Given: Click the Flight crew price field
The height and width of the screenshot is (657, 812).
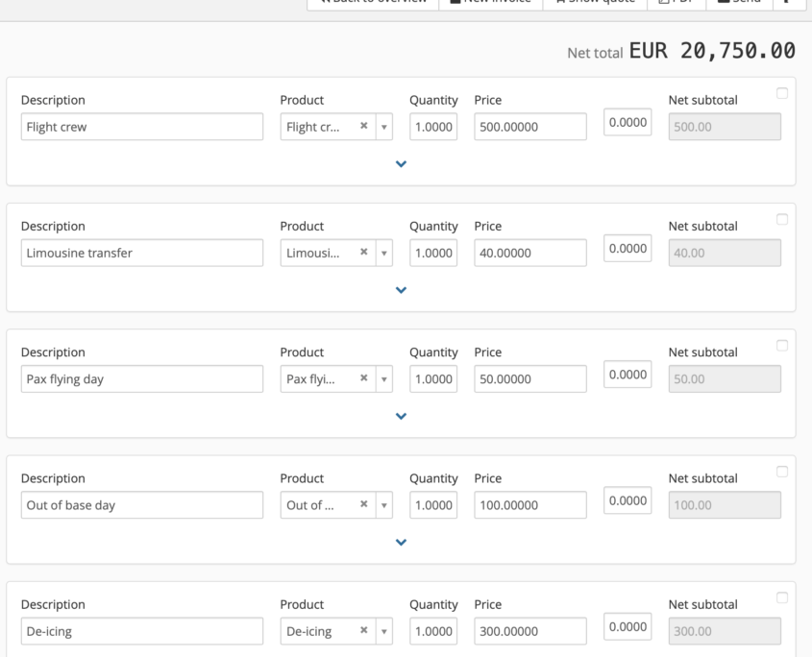Looking at the screenshot, I should (529, 127).
